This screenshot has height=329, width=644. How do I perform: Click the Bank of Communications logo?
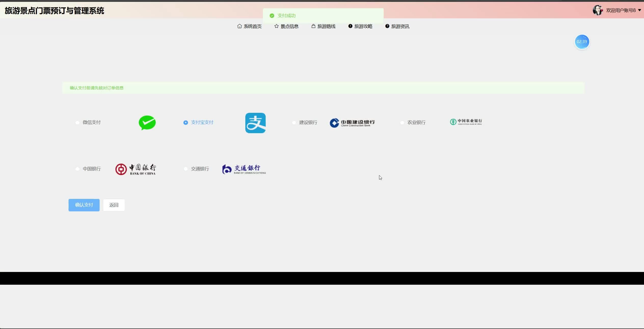tap(244, 169)
